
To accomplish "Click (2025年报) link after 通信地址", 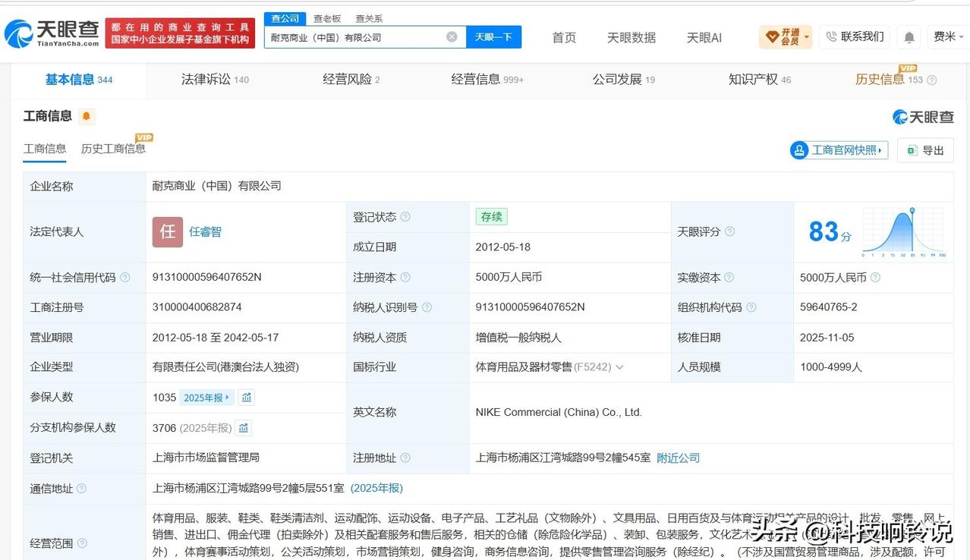I will point(376,489).
